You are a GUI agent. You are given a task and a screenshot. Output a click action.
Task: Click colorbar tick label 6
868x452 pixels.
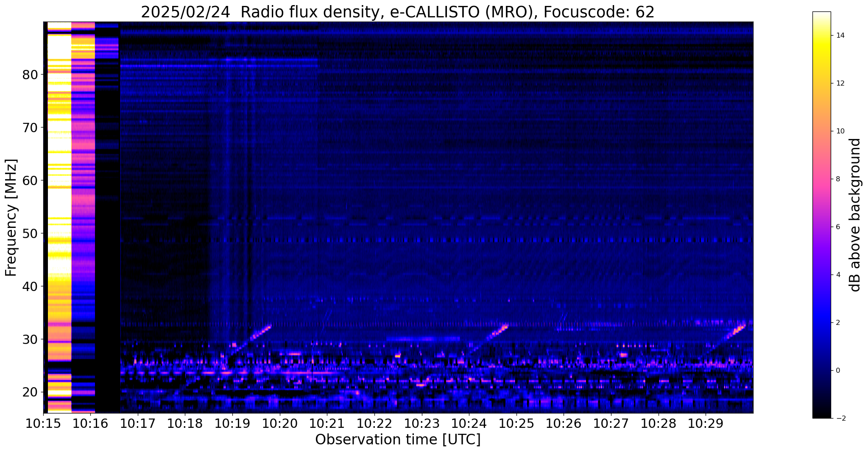[837, 227]
